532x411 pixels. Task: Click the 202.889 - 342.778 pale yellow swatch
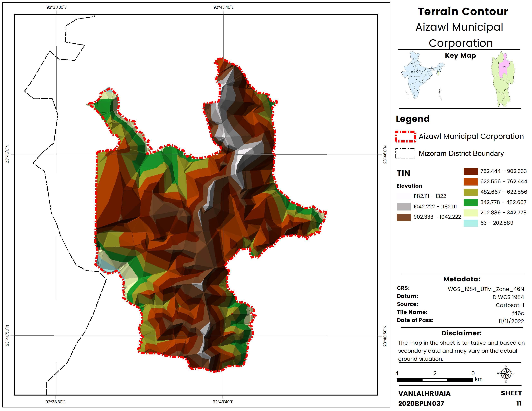[x=471, y=213]
